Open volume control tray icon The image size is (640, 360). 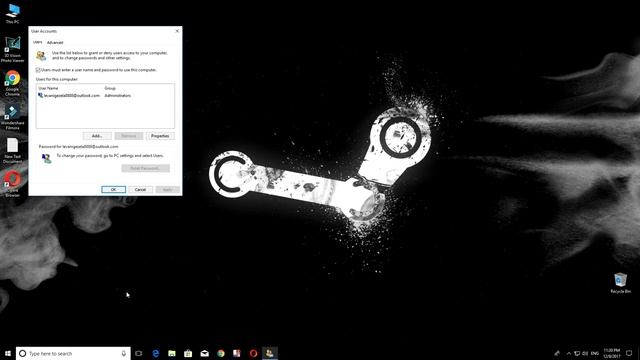pos(585,353)
